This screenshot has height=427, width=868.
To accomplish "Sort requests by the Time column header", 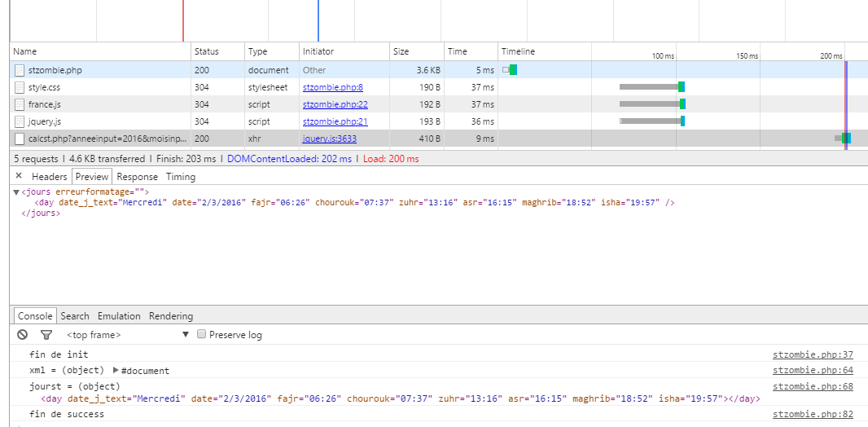I will click(471, 51).
